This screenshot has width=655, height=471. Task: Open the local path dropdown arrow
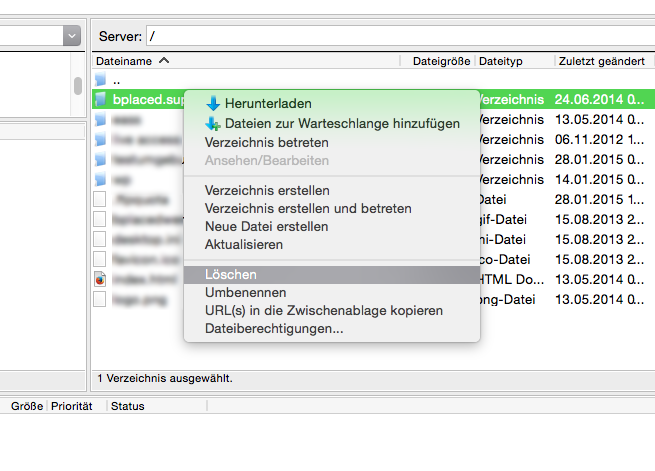(x=71, y=35)
